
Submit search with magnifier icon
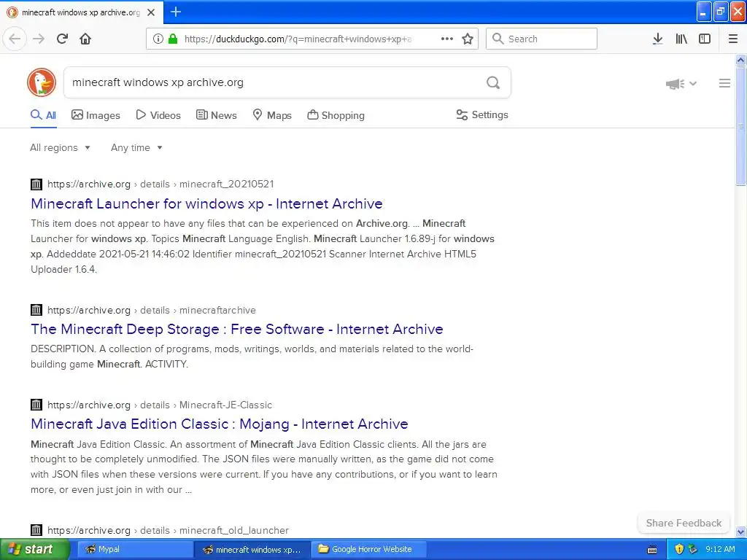click(x=493, y=82)
